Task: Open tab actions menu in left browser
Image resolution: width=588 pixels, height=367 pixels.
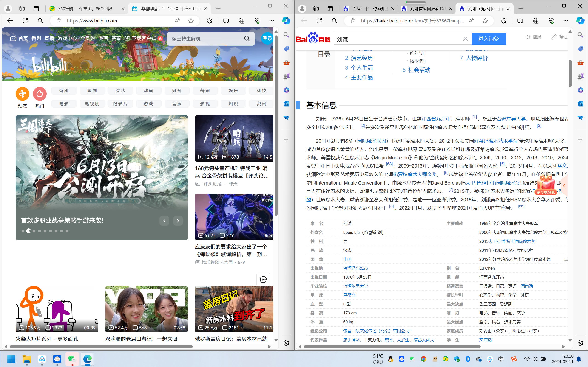Action: [36, 9]
